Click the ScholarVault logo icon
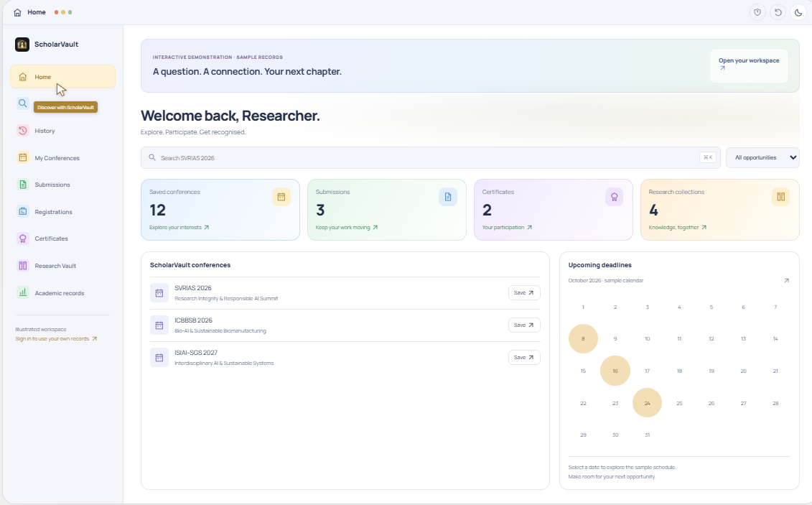The height and width of the screenshot is (505, 812). click(x=22, y=45)
